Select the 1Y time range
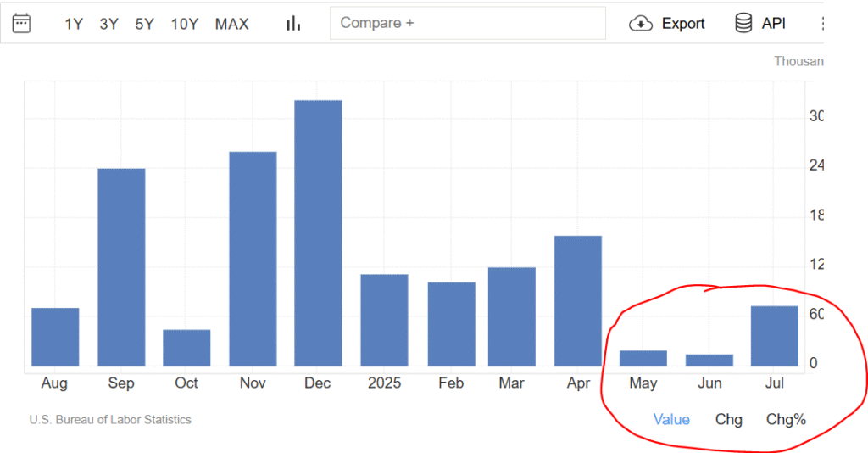This screenshot has height=453, width=868. click(74, 24)
